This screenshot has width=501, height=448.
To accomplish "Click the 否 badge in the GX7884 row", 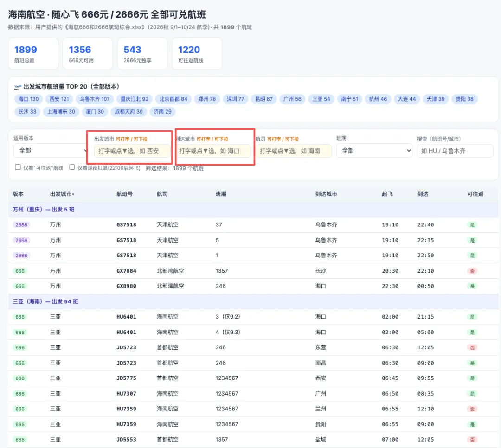I will coord(472,271).
